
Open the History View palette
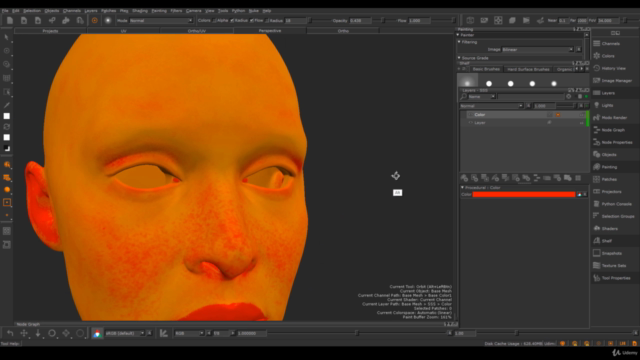click(614, 68)
